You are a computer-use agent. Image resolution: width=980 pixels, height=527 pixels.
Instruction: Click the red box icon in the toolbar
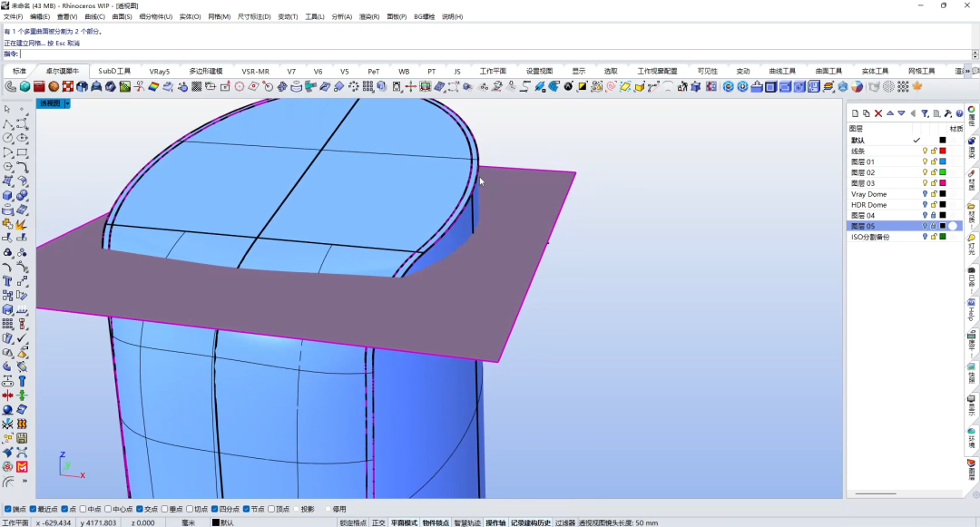(39, 87)
